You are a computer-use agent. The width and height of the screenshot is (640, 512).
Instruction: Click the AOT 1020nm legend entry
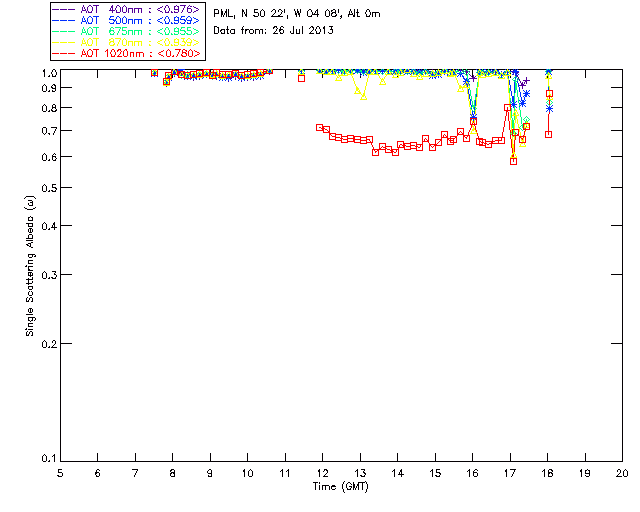pos(126,53)
